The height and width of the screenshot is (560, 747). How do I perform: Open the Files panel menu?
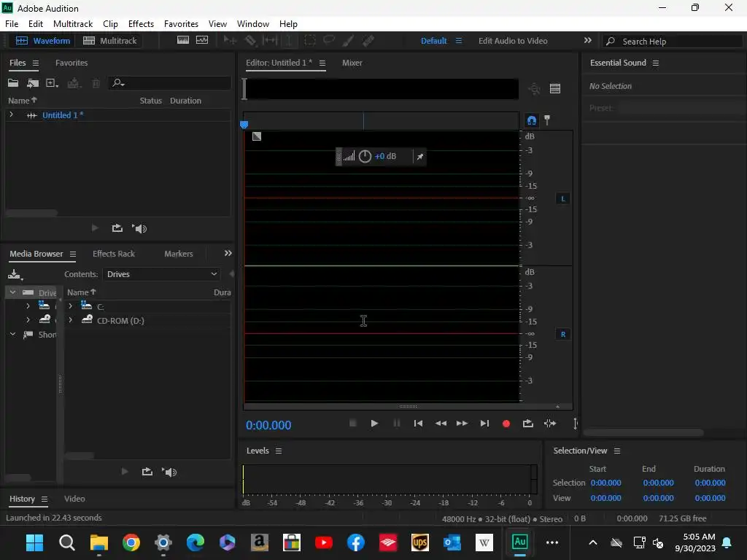tap(36, 63)
